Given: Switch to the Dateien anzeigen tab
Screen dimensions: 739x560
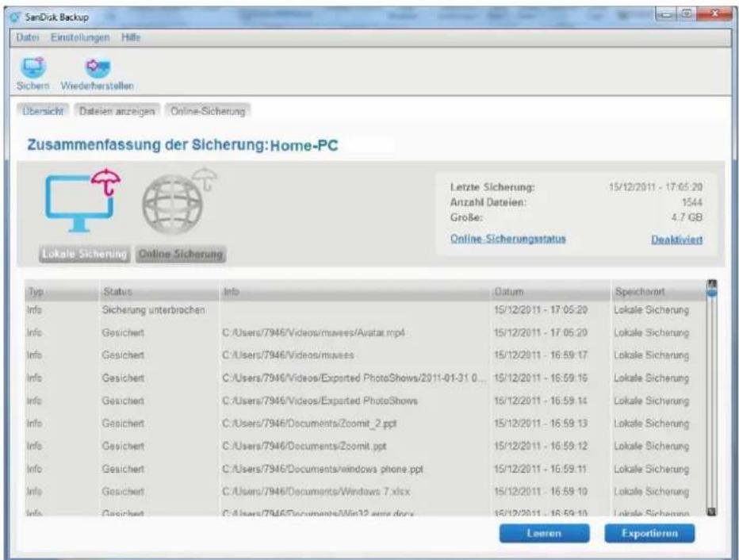Looking at the screenshot, I should pos(117,111).
